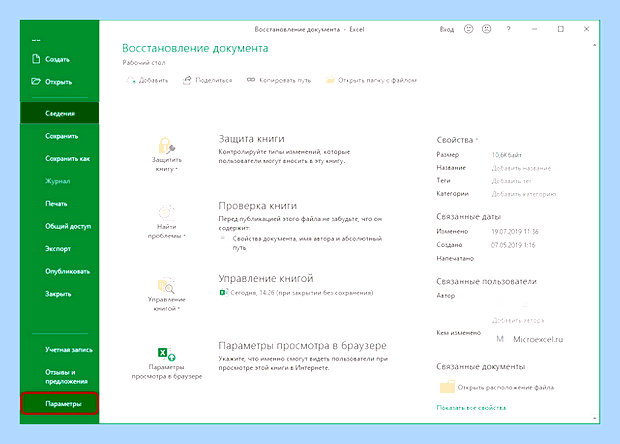The image size is (620, 444).
Task: Click Добавить тег field
Action: click(x=511, y=181)
